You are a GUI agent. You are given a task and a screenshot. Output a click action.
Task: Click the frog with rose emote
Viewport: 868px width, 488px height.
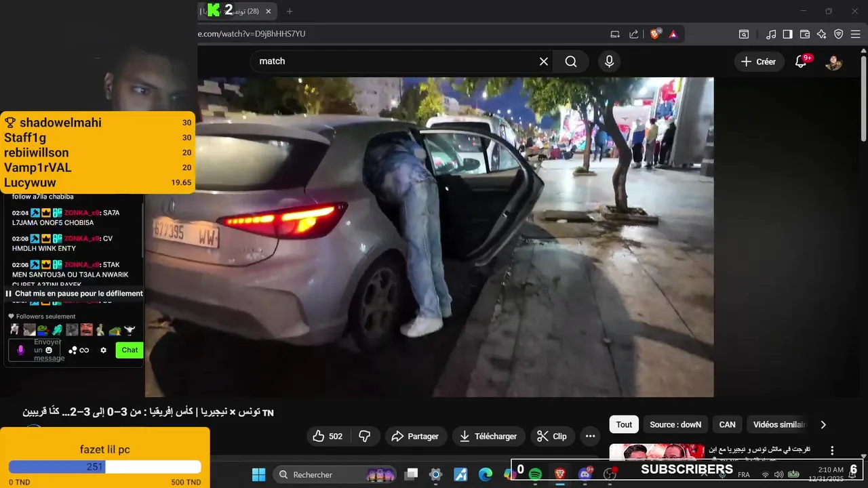click(43, 330)
